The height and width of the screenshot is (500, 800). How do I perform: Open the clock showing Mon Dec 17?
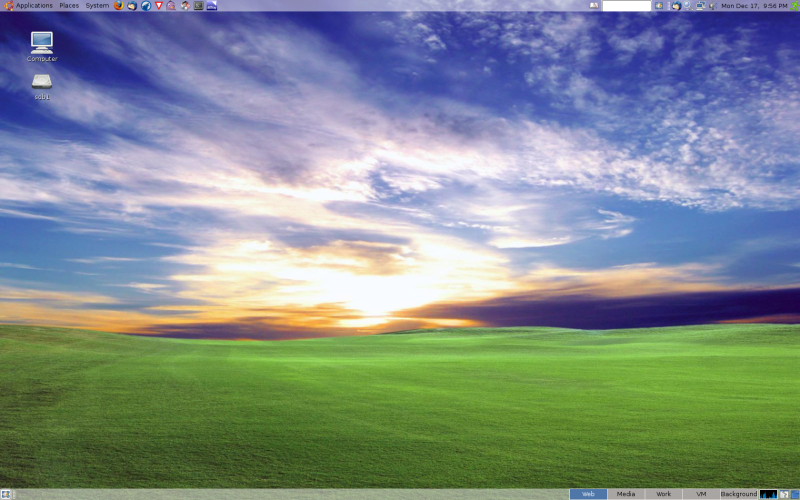coord(754,6)
